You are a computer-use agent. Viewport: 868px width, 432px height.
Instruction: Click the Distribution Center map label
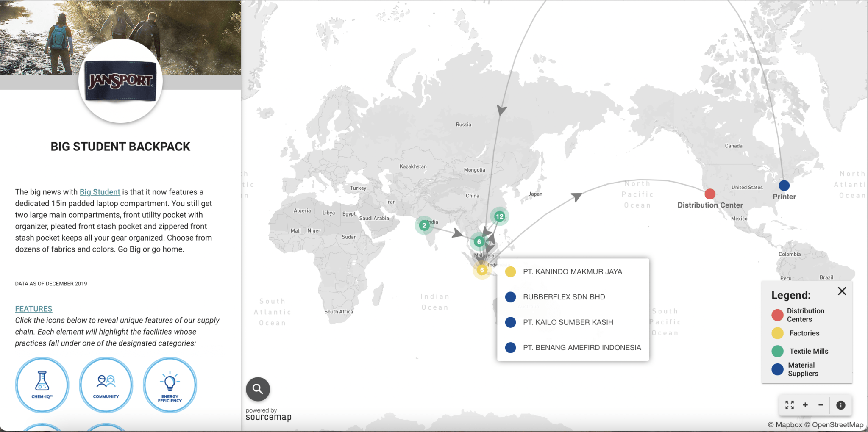[x=710, y=205]
